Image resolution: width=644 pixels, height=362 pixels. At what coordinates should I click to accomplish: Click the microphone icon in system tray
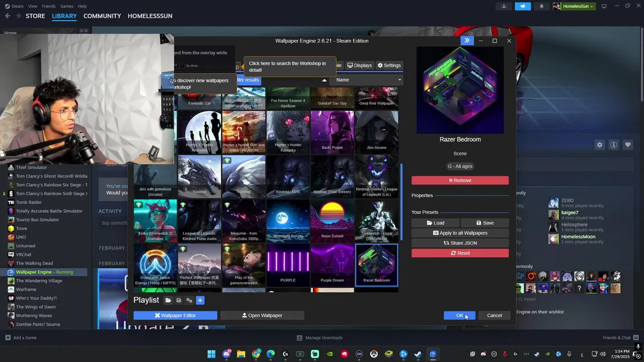click(569, 354)
